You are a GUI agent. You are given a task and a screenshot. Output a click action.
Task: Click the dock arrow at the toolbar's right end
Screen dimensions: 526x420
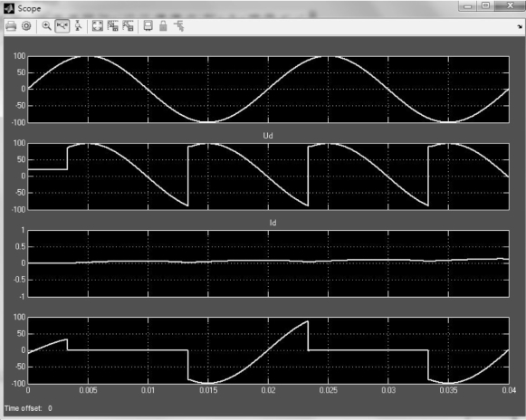point(520,26)
